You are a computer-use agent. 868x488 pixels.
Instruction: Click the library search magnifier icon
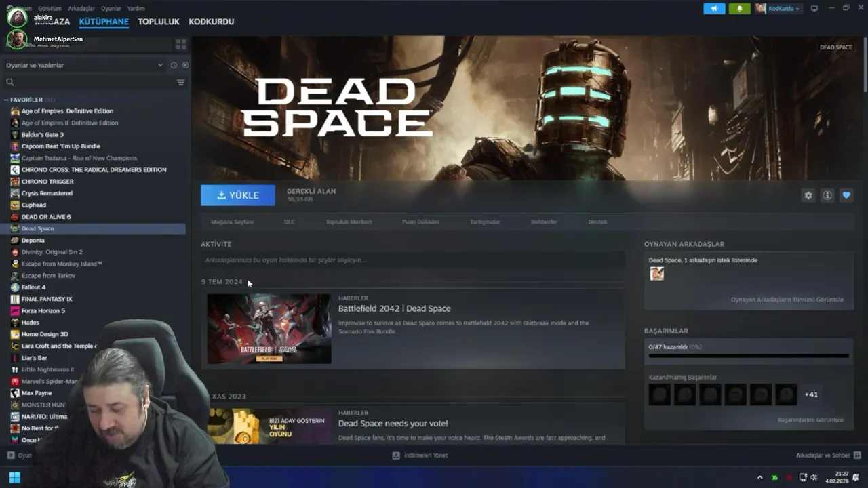10,82
